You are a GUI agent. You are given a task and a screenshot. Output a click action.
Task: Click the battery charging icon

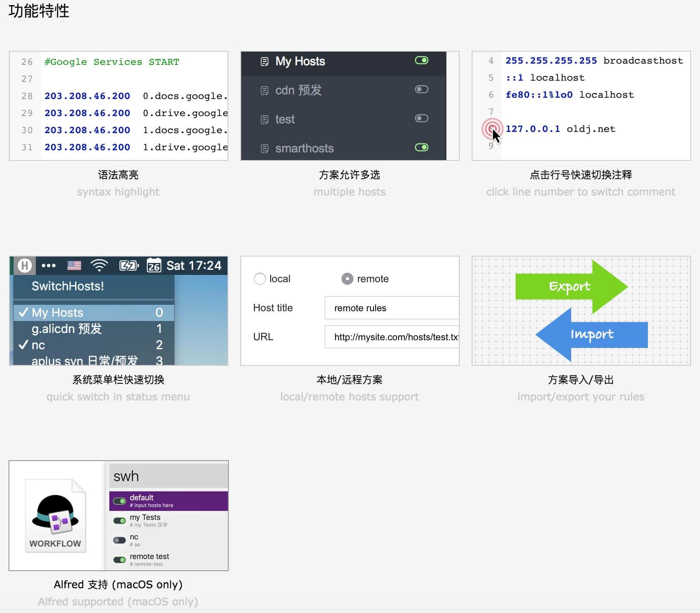coord(129,266)
